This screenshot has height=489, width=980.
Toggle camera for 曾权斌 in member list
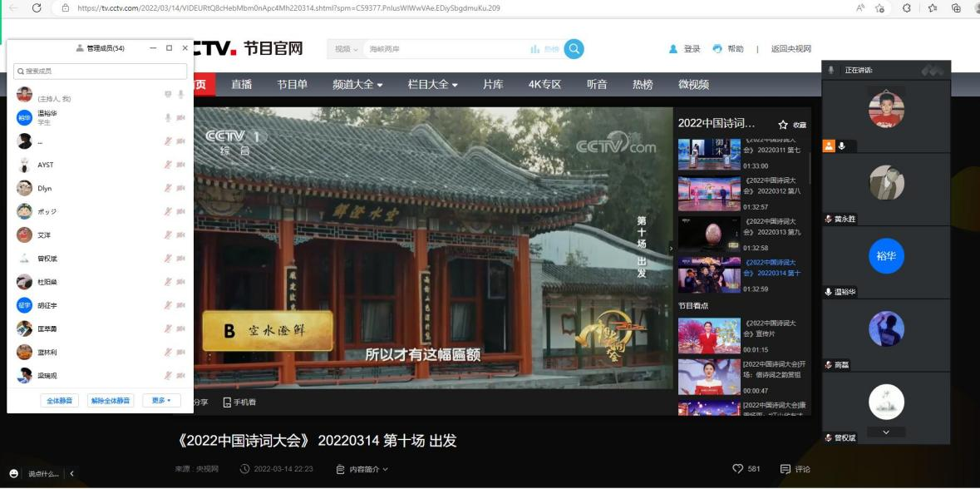pyautogui.click(x=180, y=259)
